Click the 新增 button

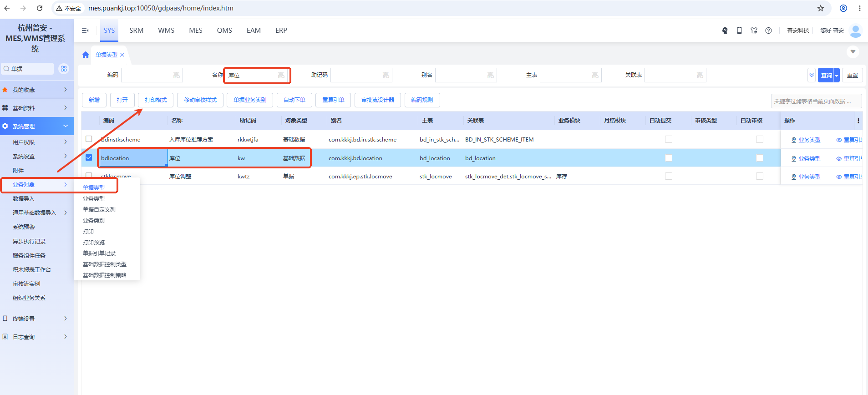(x=94, y=100)
